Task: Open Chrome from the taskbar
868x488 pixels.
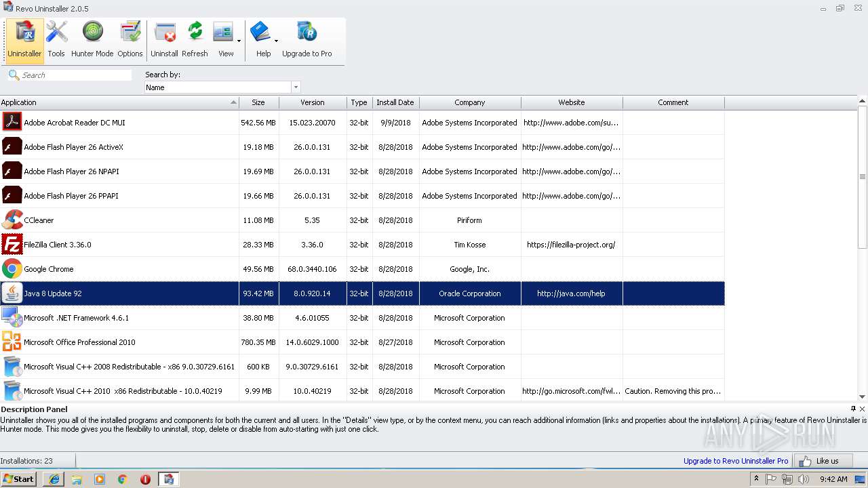Action: point(122,479)
